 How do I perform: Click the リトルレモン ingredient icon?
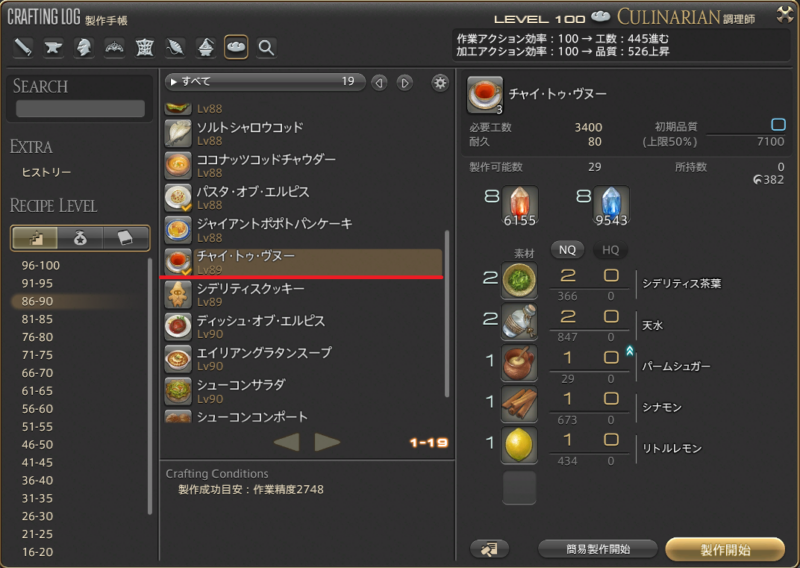coord(519,444)
